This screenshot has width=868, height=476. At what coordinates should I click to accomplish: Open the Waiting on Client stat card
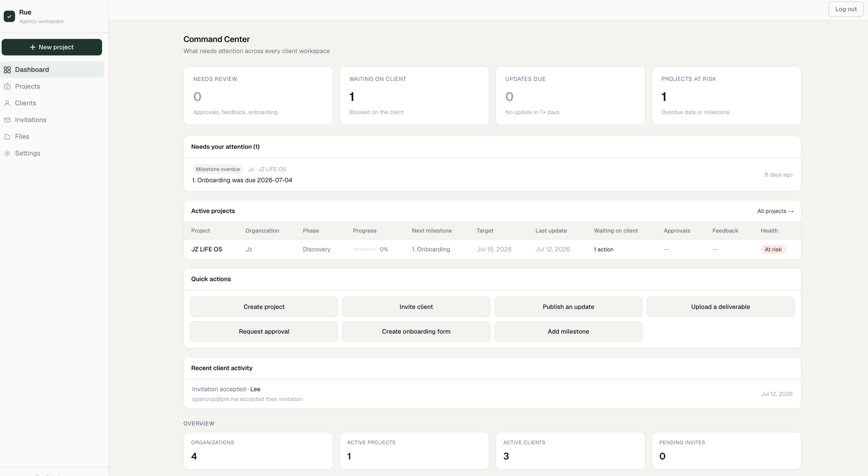pos(414,96)
